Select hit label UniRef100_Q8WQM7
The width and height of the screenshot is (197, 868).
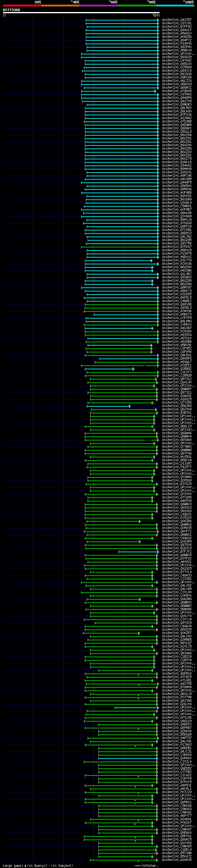[177, 389]
